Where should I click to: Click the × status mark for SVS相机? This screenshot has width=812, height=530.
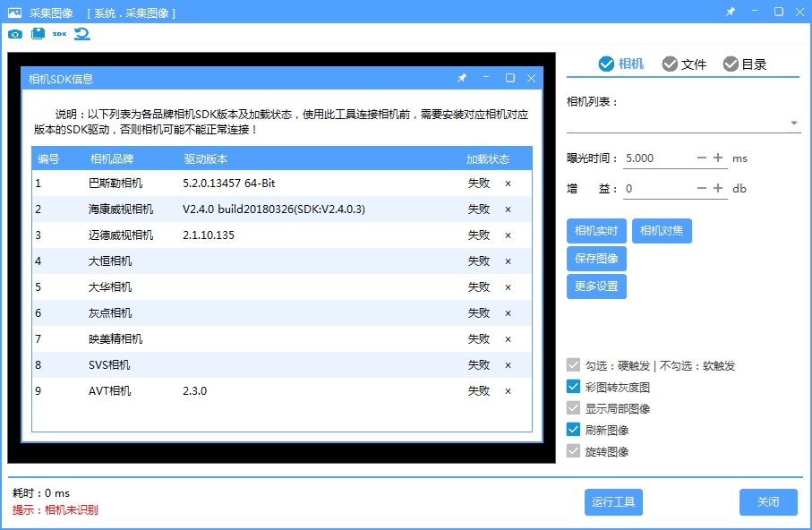coord(508,364)
